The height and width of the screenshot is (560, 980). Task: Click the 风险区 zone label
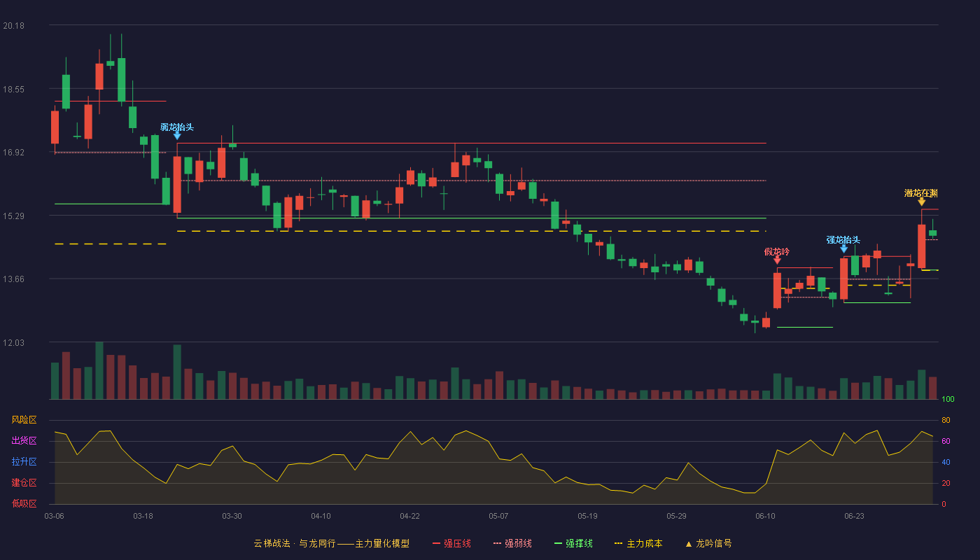coord(24,420)
